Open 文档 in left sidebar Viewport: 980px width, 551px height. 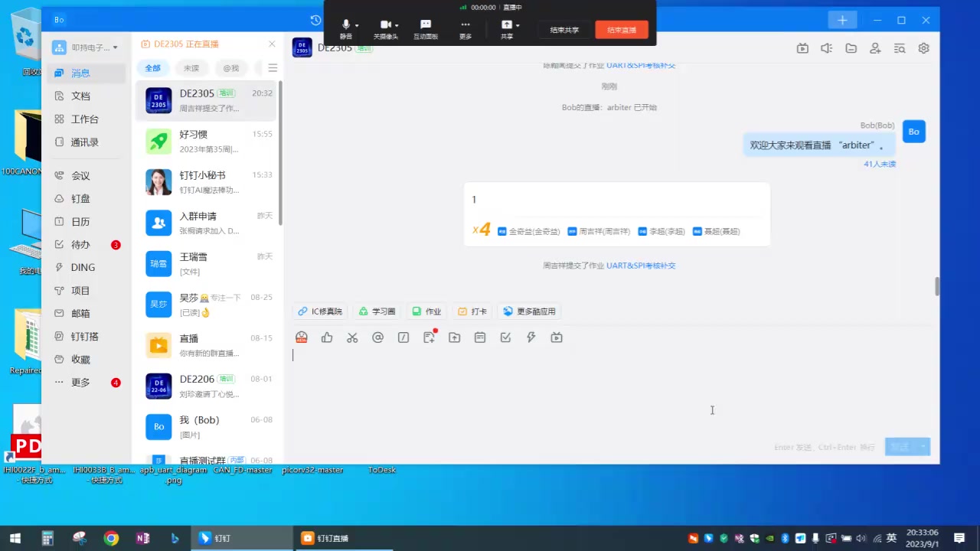(86, 96)
